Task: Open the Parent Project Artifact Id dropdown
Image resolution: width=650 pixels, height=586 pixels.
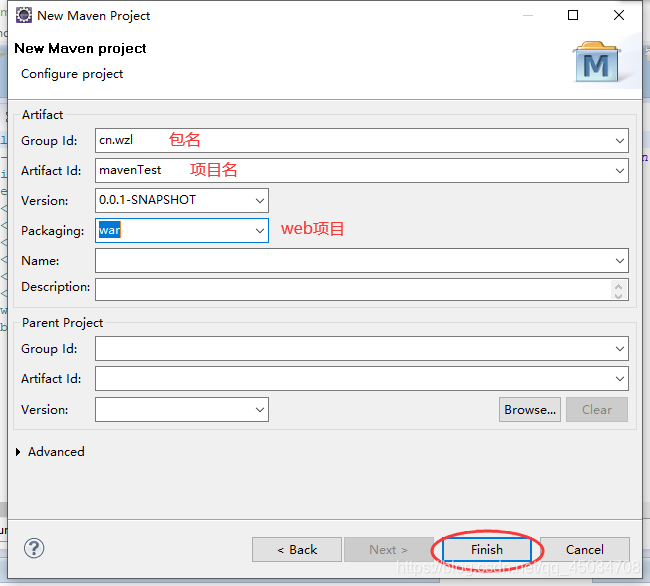Action: coord(620,378)
